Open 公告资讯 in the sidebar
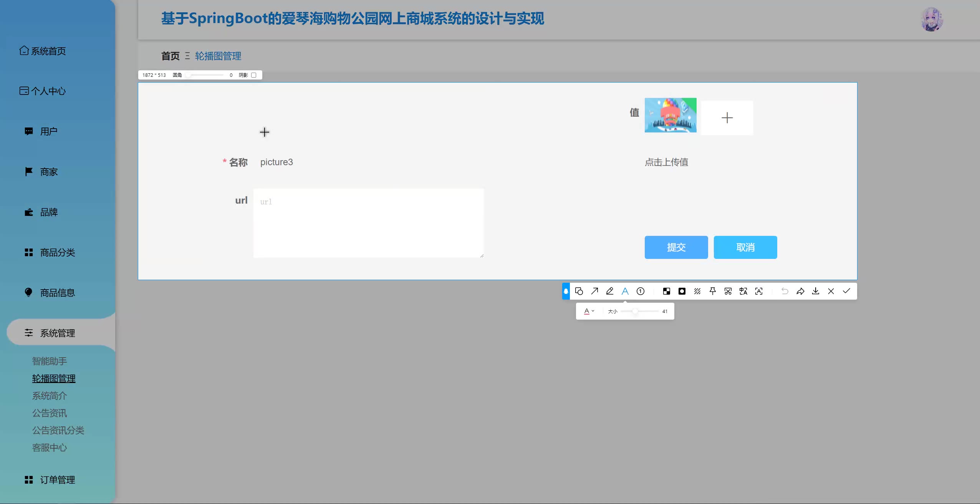This screenshot has width=980, height=504. 50,413
